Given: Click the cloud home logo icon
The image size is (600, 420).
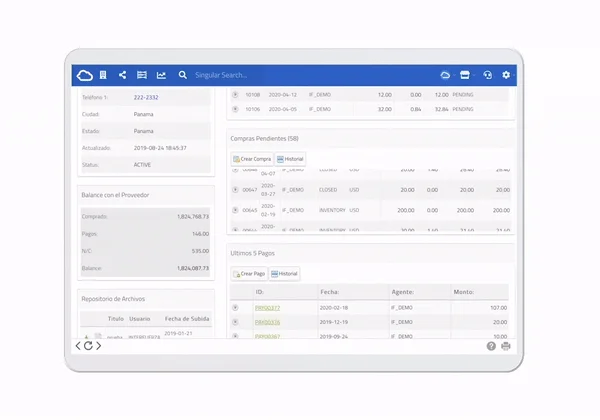Looking at the screenshot, I should pyautogui.click(x=85, y=75).
